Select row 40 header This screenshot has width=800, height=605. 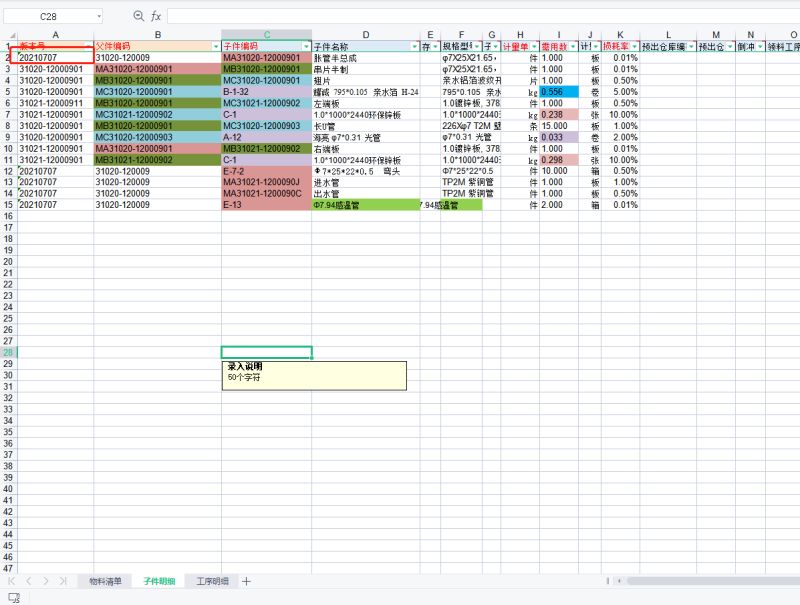click(x=9, y=489)
